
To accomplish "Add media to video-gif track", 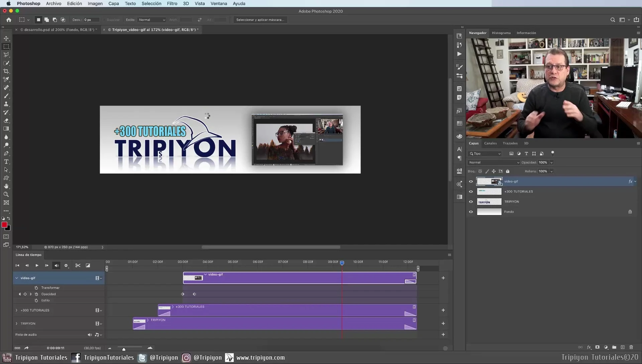I will tap(443, 278).
